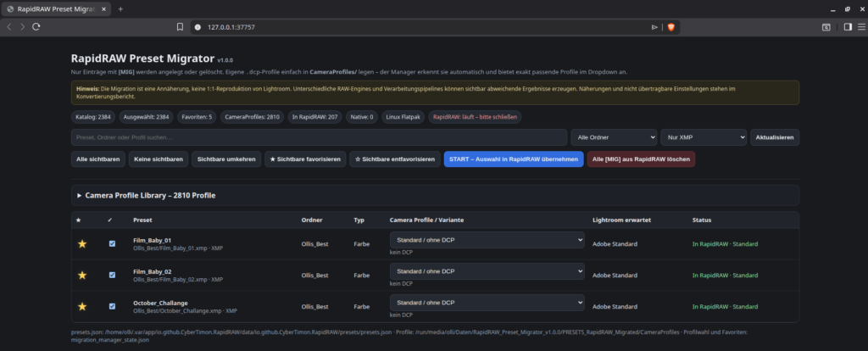Click RapidRAW: läuft – bitte schließen chip
Image resolution: width=868 pixels, height=351 pixels.
[475, 117]
